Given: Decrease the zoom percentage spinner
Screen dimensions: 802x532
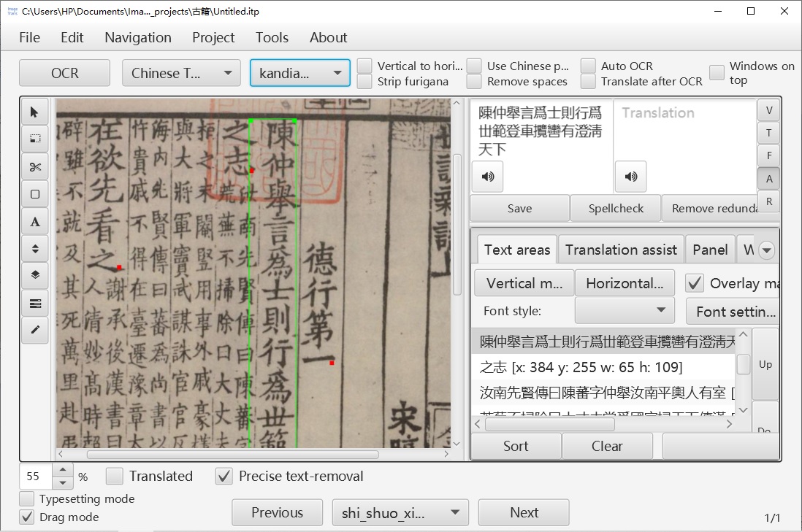Looking at the screenshot, I should (x=62, y=482).
